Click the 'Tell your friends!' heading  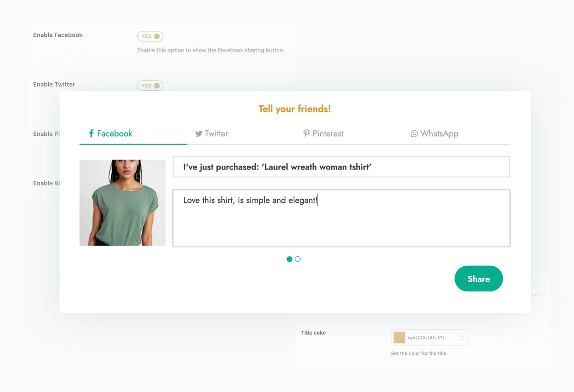(x=295, y=109)
